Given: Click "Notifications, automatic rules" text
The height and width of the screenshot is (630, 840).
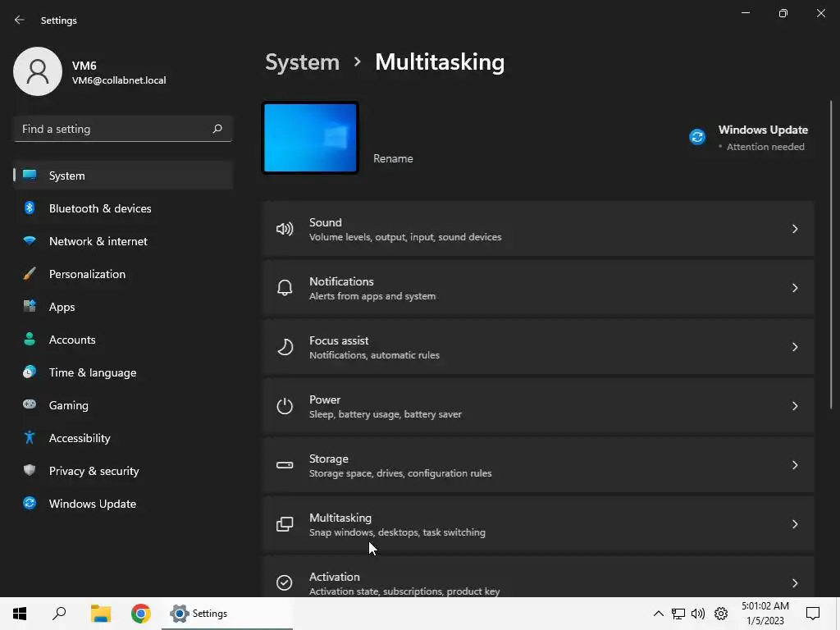Looking at the screenshot, I should tap(374, 354).
